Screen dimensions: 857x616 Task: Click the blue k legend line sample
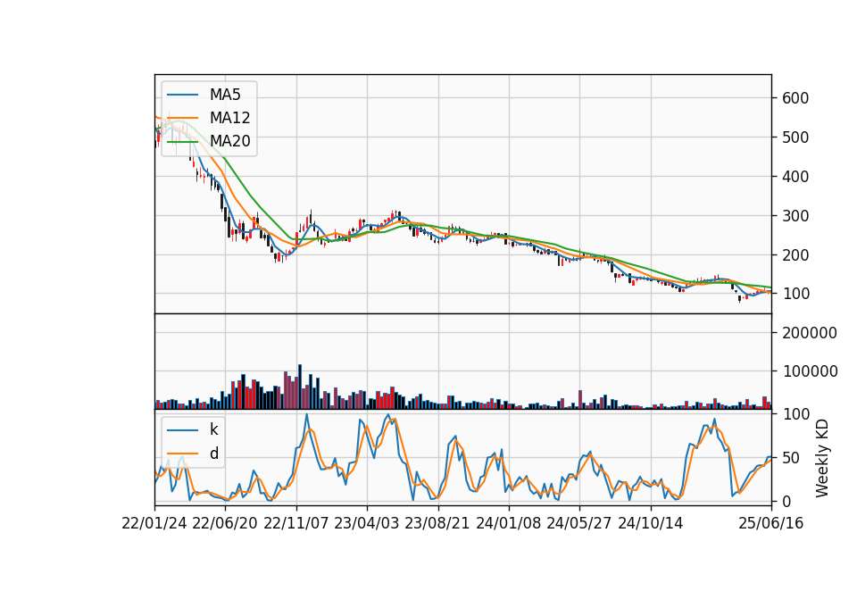click(x=182, y=430)
